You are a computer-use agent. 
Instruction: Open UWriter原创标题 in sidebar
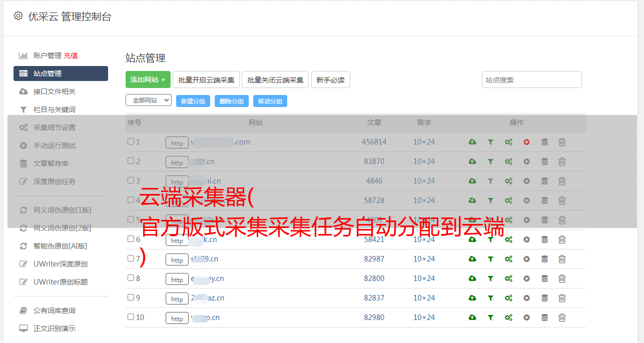click(x=61, y=282)
